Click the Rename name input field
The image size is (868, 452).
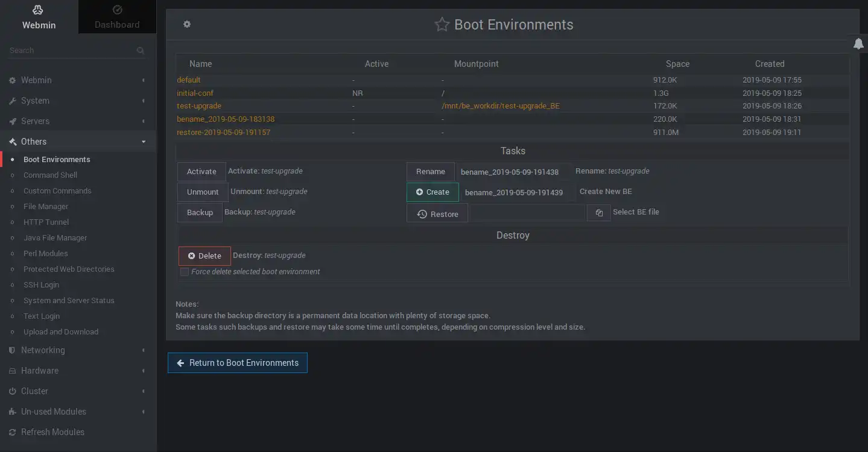(x=514, y=172)
